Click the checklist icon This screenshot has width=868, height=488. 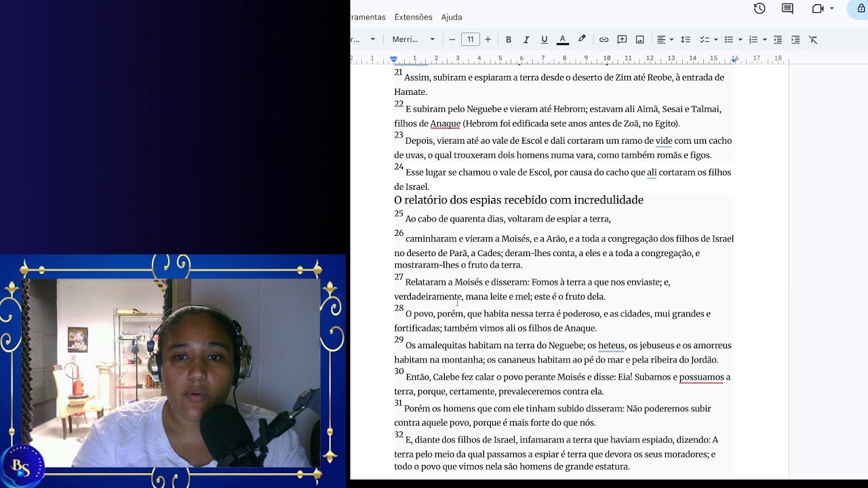tap(704, 39)
